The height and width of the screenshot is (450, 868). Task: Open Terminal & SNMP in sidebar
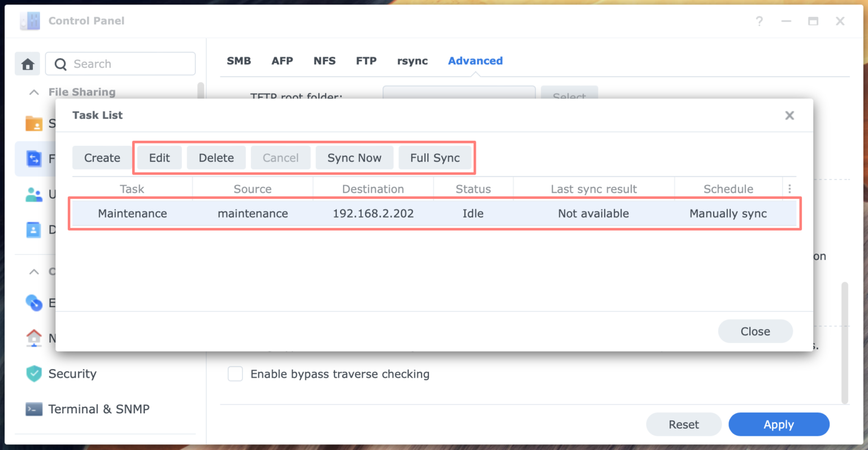click(x=99, y=409)
